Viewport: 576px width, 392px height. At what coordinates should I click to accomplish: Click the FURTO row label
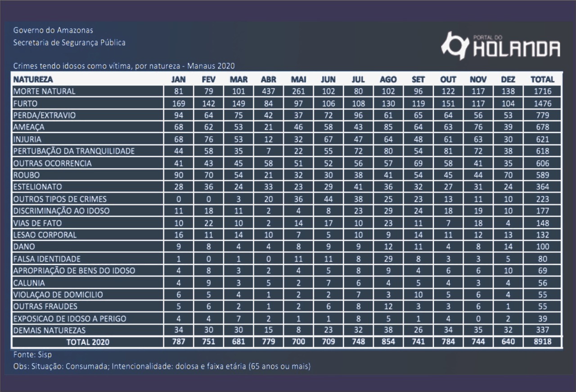tap(25, 103)
